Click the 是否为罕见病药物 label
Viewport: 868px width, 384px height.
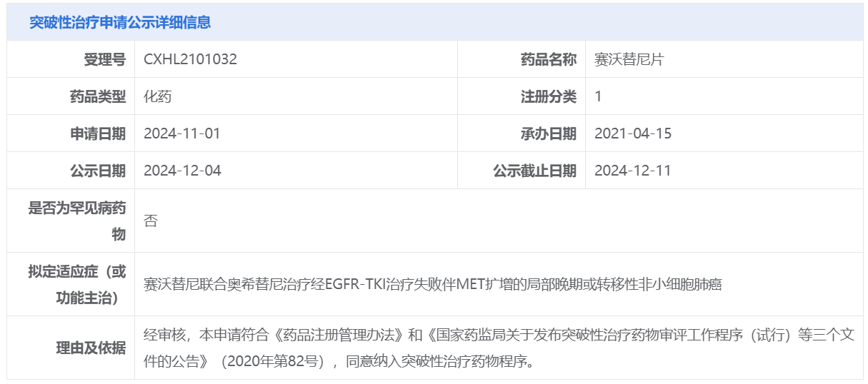(77, 221)
